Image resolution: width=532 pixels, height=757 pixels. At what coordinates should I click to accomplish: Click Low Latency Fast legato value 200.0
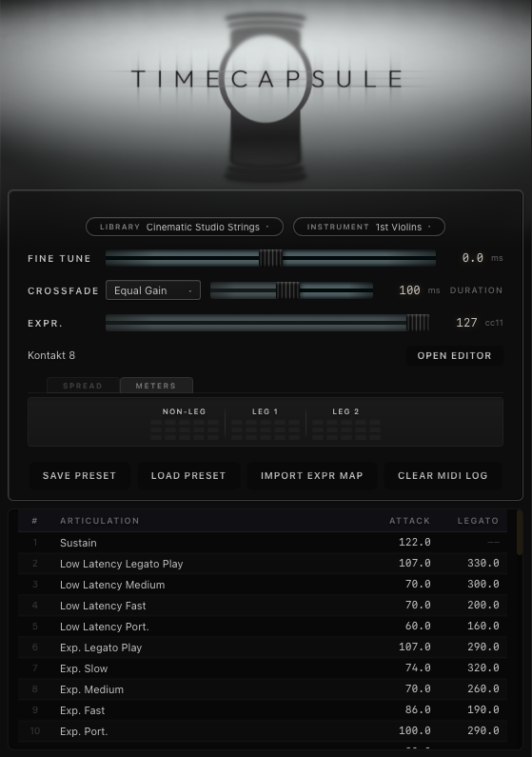483,605
